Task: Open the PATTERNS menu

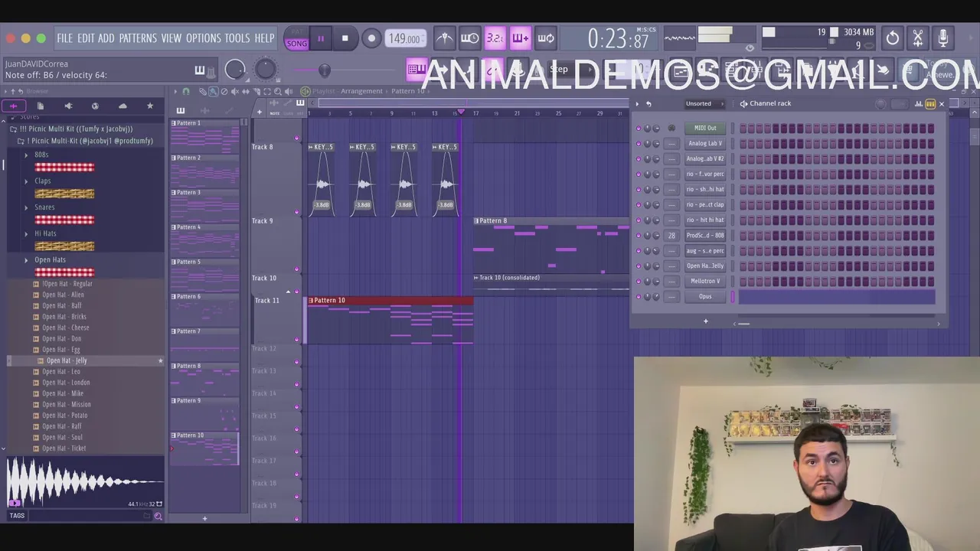Action: pos(138,38)
